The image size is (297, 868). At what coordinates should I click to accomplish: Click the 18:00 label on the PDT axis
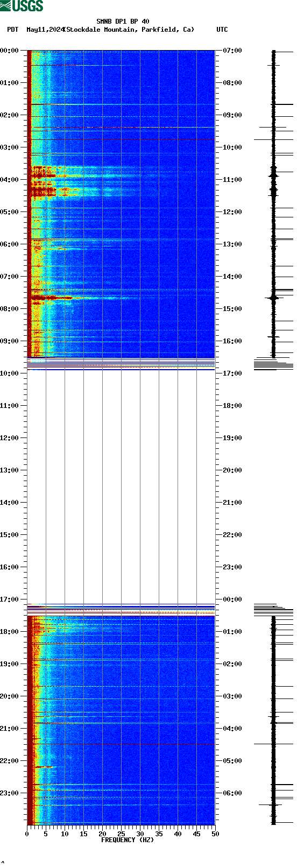pos(9,632)
